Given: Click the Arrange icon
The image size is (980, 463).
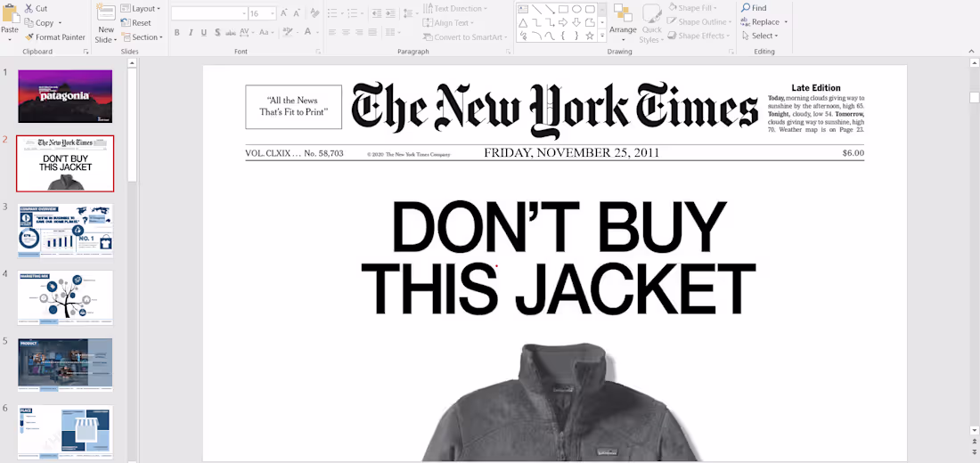Looking at the screenshot, I should click(623, 13).
